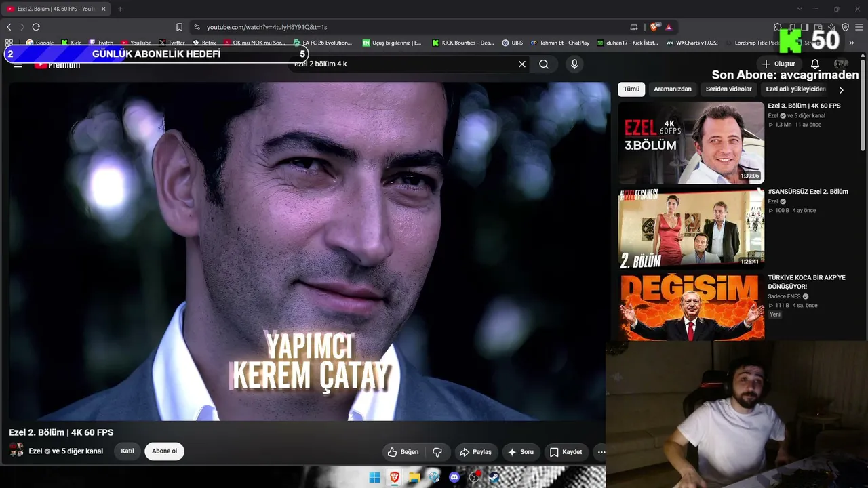The height and width of the screenshot is (488, 868).
Task: Go back using the browser back arrow
Action: 9,27
